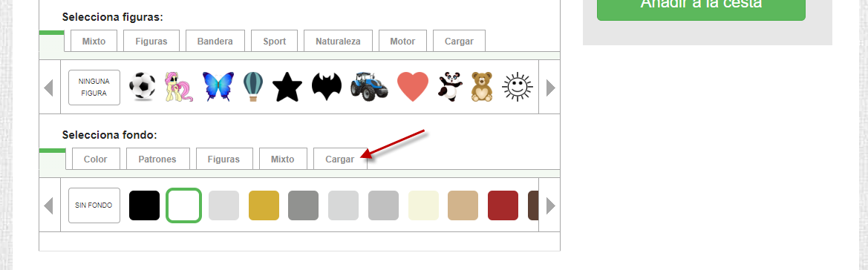Pick the blue butterfly figure

coord(218,87)
